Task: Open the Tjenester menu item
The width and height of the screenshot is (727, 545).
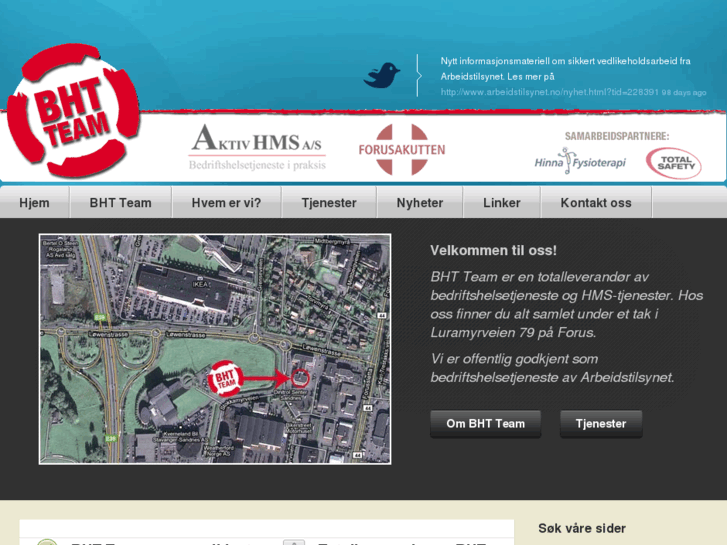Action: pyautogui.click(x=329, y=203)
